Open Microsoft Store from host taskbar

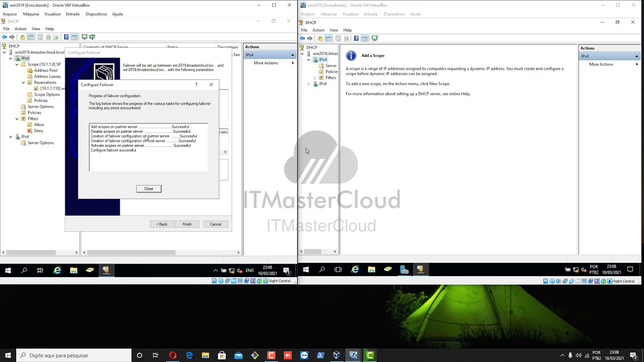[x=222, y=355]
